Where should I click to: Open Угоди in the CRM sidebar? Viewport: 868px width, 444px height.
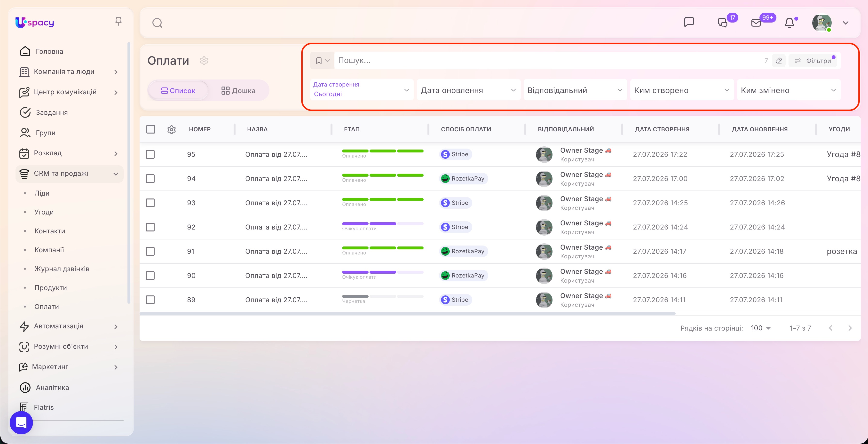(x=44, y=212)
